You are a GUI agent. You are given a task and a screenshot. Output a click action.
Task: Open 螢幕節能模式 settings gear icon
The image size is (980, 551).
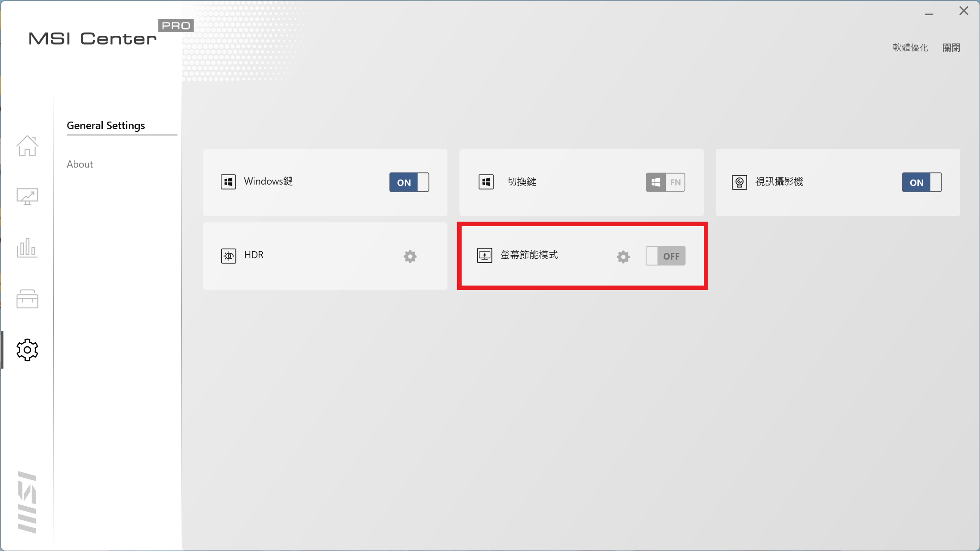pos(623,257)
